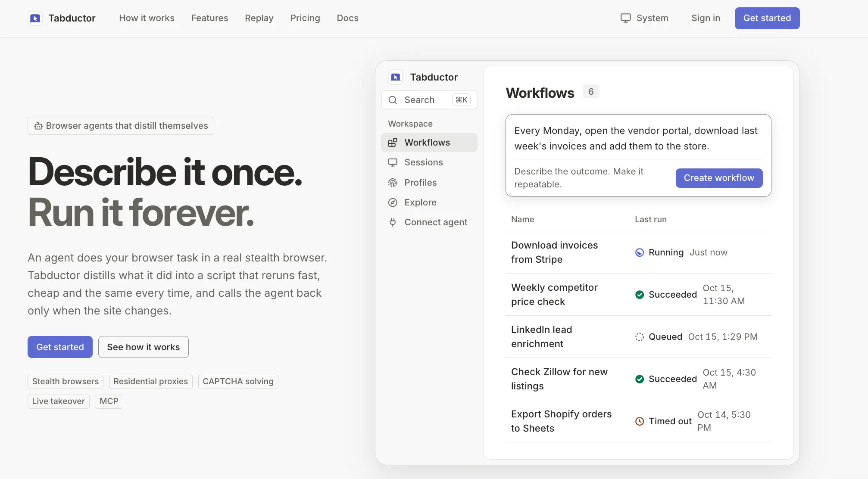Click the Create workflow button
The image size is (868, 479).
(x=719, y=178)
